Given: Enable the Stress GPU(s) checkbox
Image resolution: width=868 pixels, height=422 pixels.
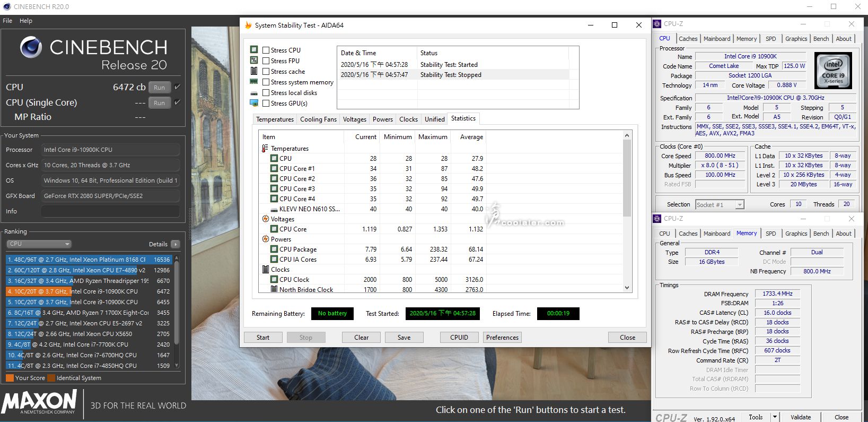Looking at the screenshot, I should 266,103.
